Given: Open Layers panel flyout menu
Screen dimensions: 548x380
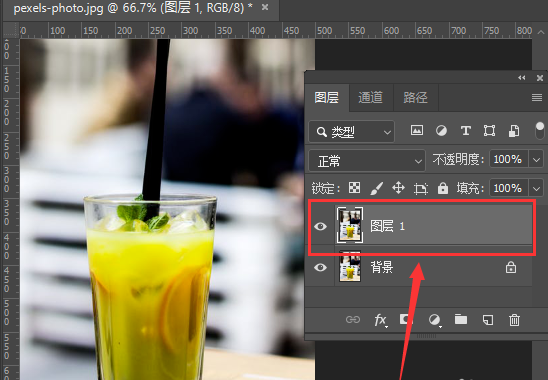Looking at the screenshot, I should 537,98.
